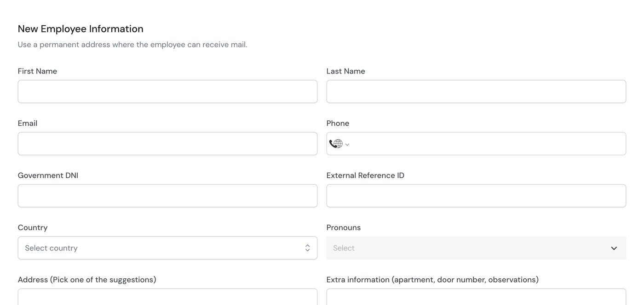Select the Email input box

point(167,144)
